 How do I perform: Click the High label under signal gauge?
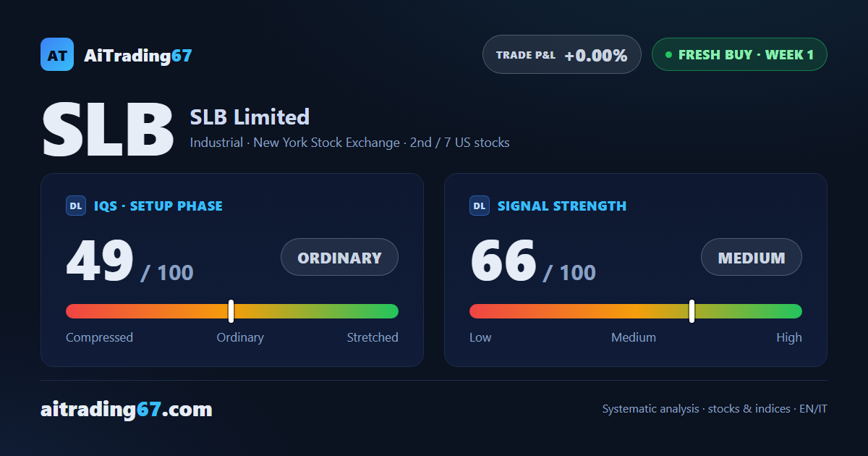click(789, 337)
